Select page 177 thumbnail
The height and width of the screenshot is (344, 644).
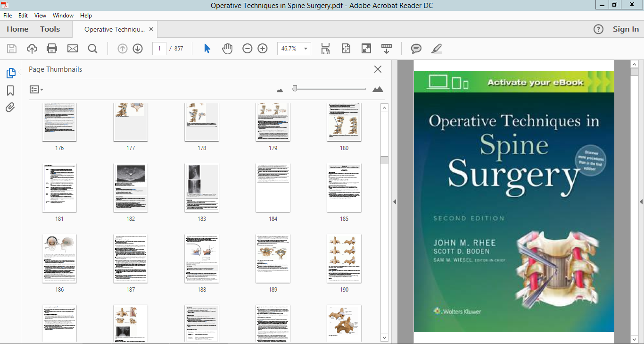tap(131, 122)
